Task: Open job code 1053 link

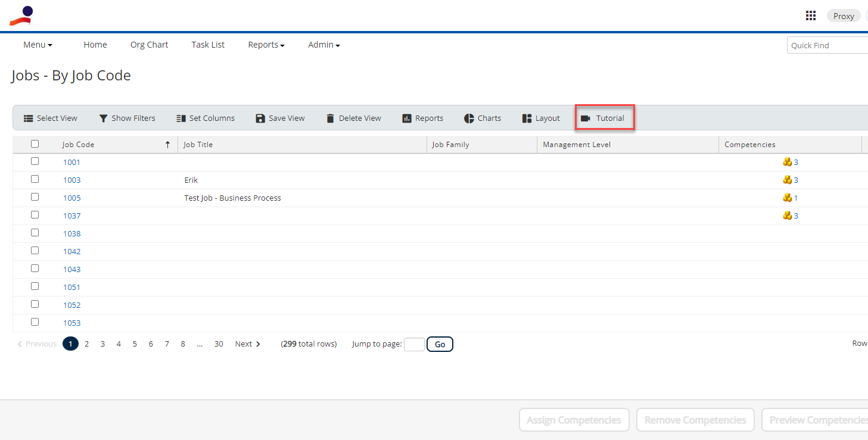Action: pos(72,323)
